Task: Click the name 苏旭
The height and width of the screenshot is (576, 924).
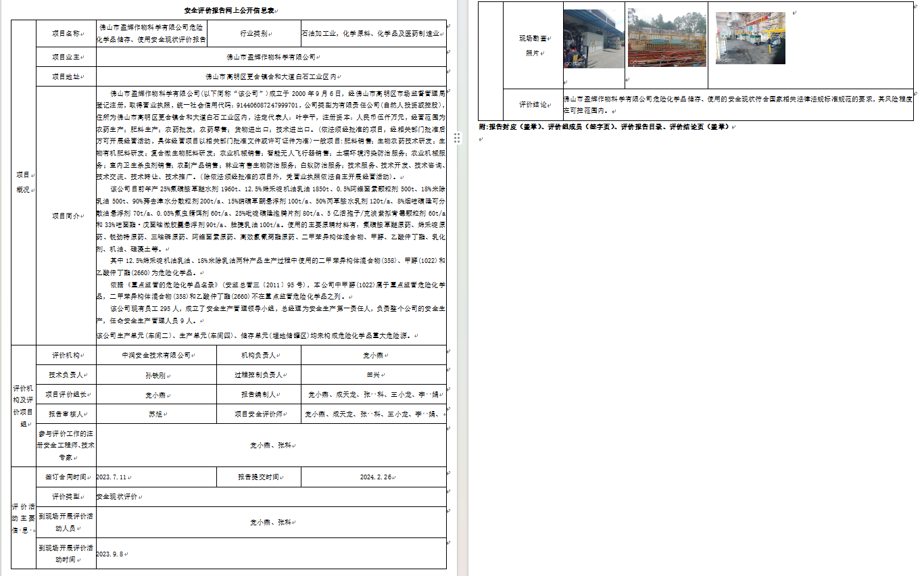Action: tap(156, 414)
